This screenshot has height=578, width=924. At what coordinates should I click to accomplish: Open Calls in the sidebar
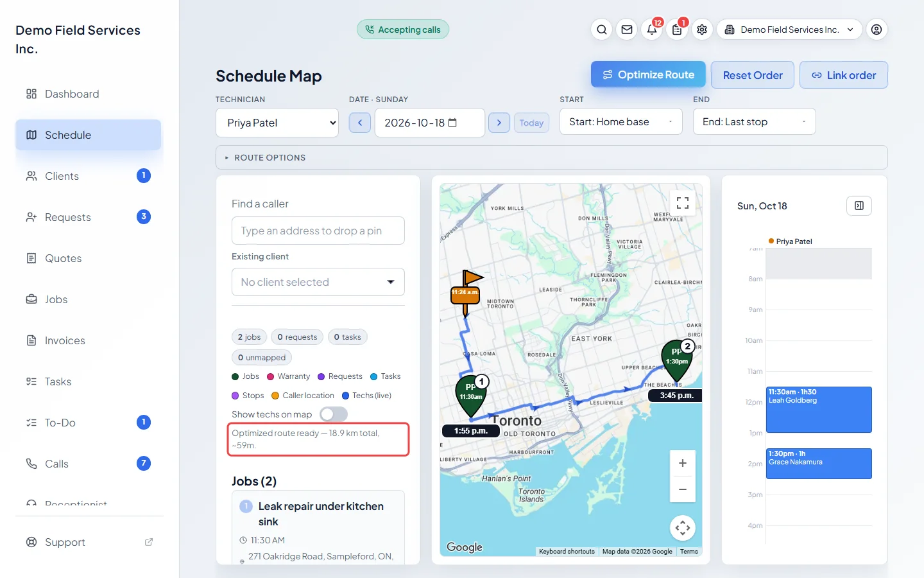point(89,464)
